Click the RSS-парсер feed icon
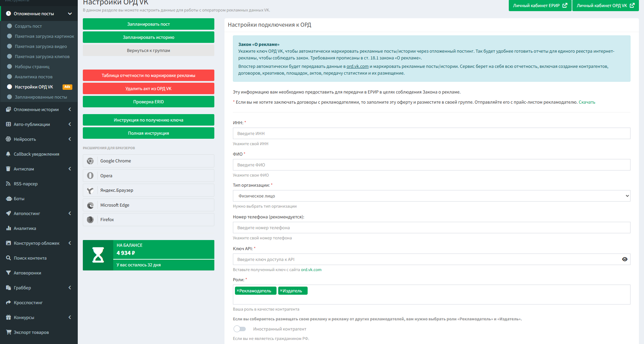 (8, 184)
